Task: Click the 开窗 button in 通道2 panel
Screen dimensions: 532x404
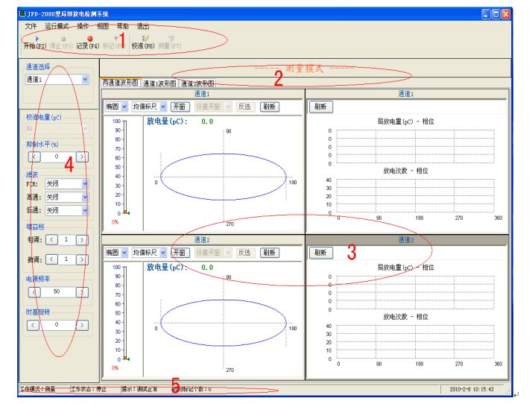Action: tap(180, 253)
